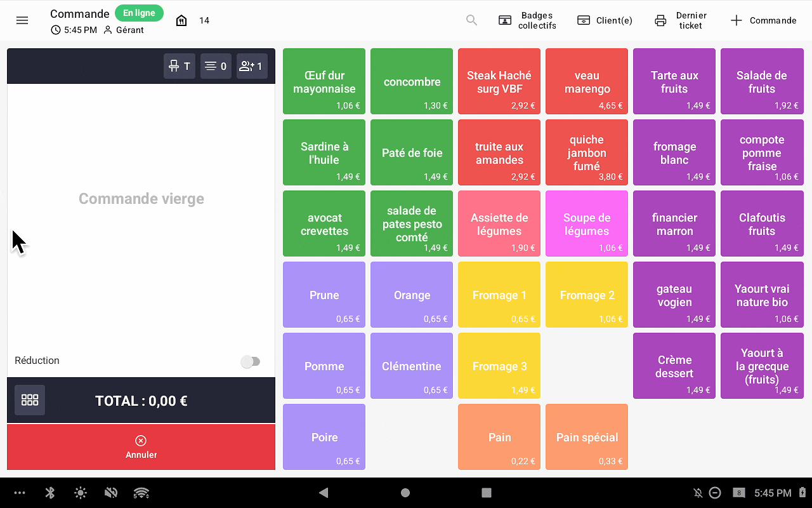Tap the Android back navigation button
The image size is (812, 508).
324,493
